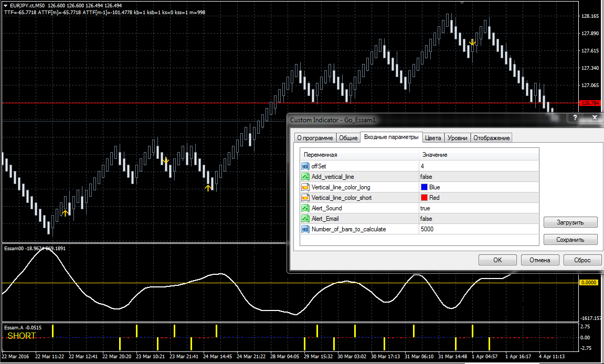Click the Сброс reset button

pos(582,260)
